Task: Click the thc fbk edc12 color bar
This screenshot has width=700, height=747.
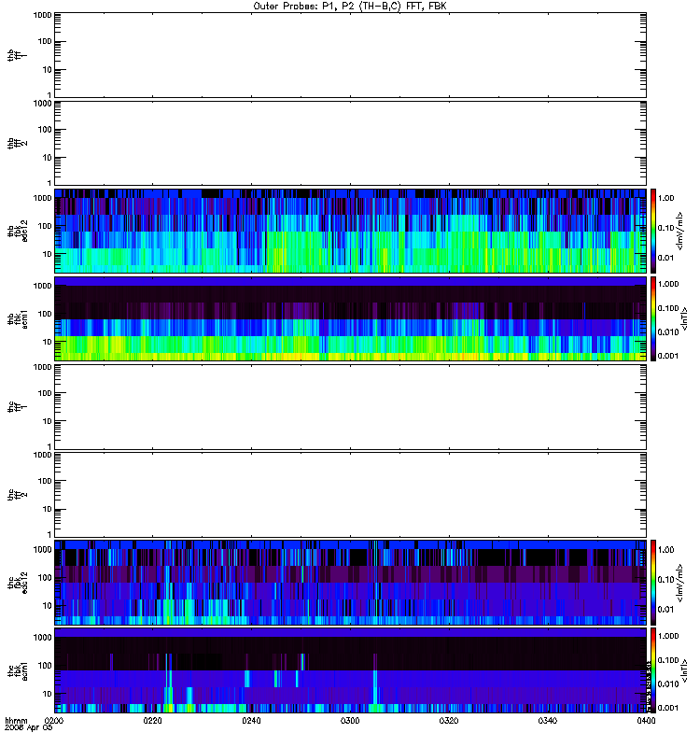Action: [x=653, y=583]
